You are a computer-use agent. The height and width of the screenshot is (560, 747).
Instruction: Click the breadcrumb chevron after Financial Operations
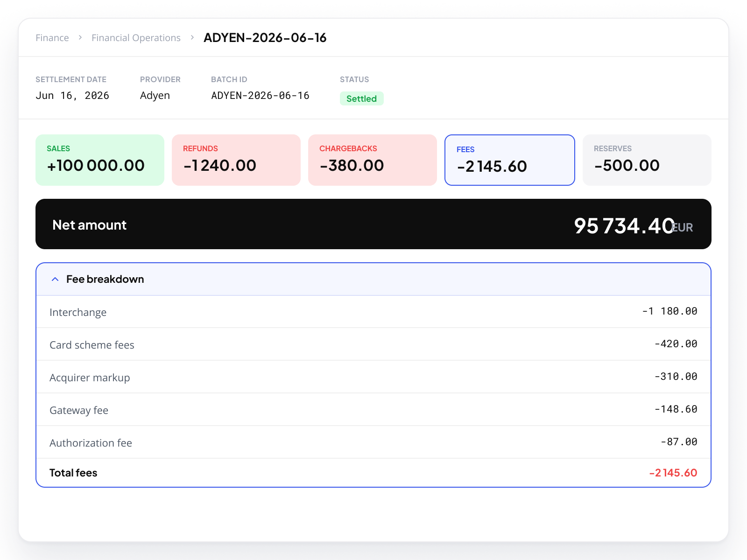coord(192,37)
